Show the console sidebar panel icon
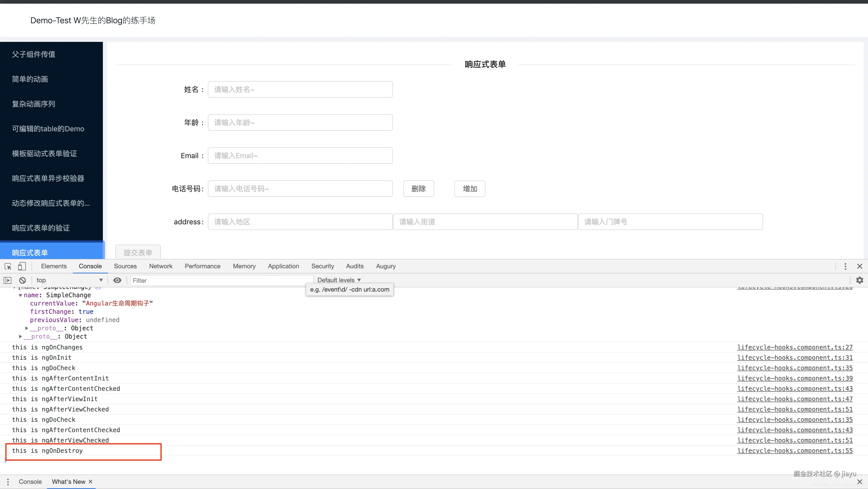 click(x=7, y=280)
